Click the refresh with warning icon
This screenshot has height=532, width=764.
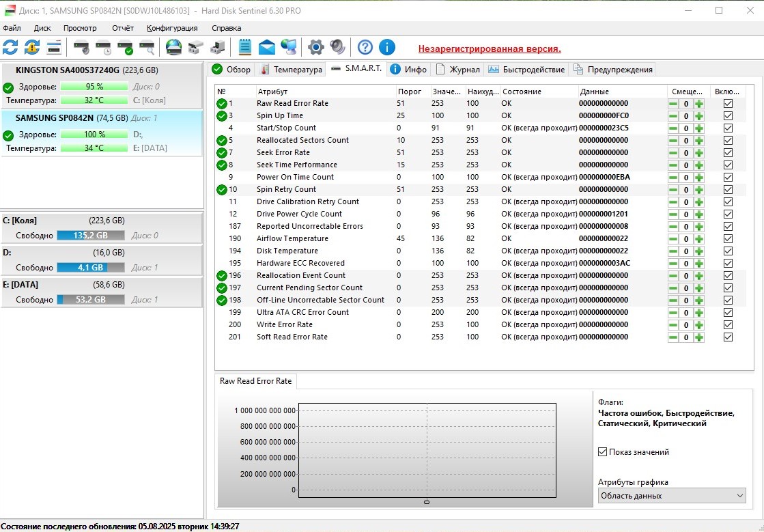(32, 47)
